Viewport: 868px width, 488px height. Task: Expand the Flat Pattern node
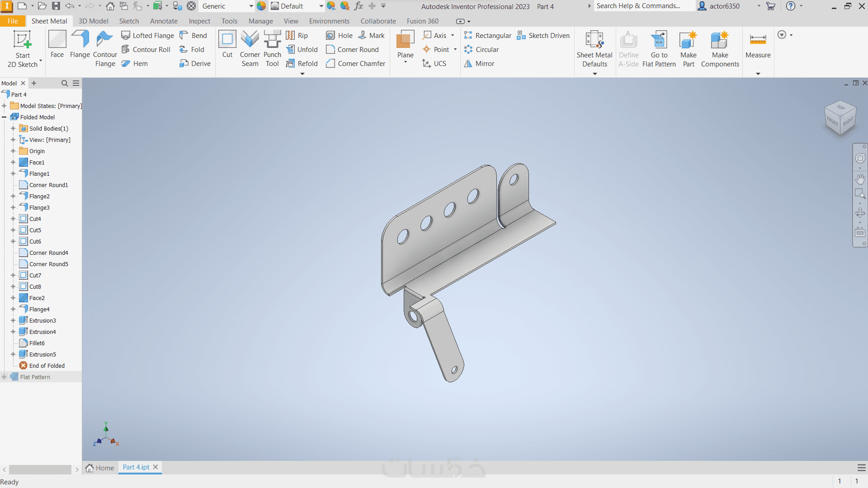click(x=4, y=377)
